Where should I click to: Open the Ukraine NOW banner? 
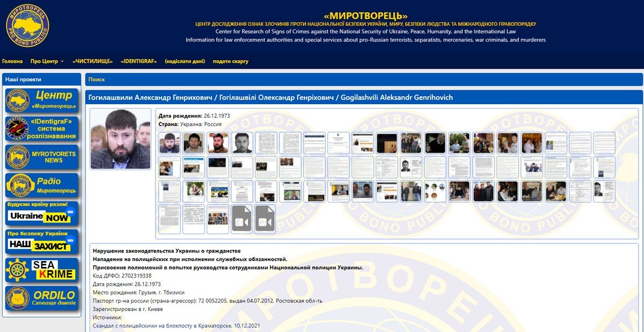coord(41,213)
